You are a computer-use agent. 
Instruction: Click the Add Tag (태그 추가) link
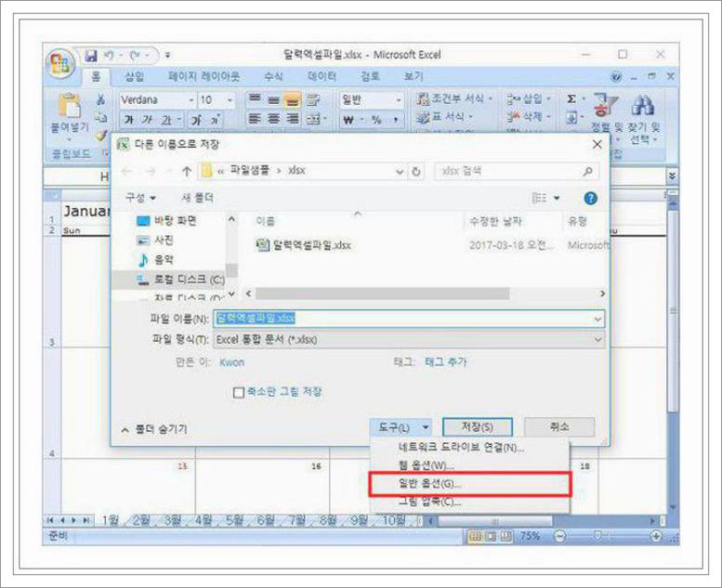click(x=446, y=362)
